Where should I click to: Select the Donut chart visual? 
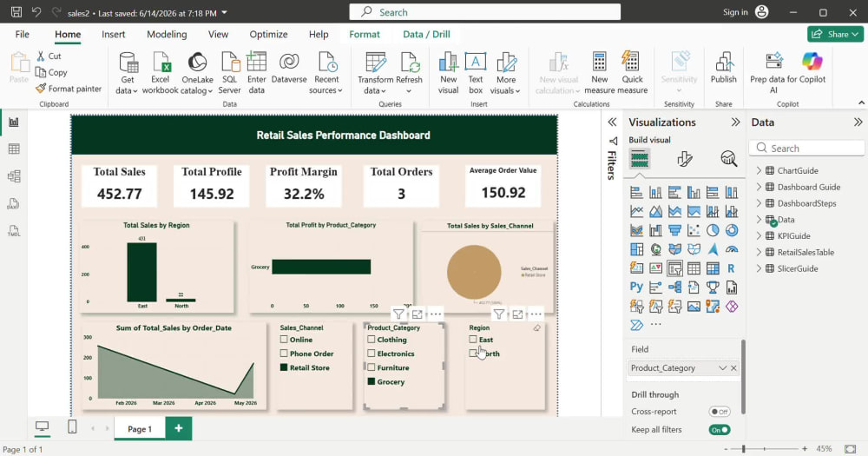click(x=731, y=230)
